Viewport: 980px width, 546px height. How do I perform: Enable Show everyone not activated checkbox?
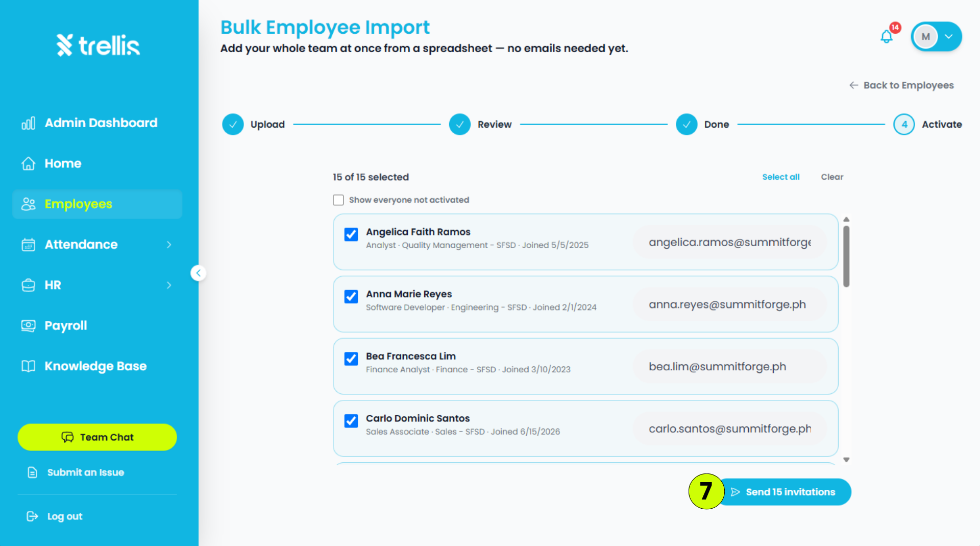[x=338, y=200]
